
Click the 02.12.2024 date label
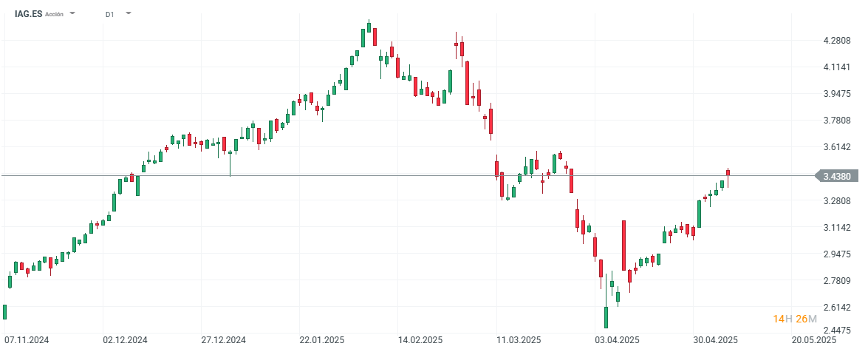[x=125, y=340]
